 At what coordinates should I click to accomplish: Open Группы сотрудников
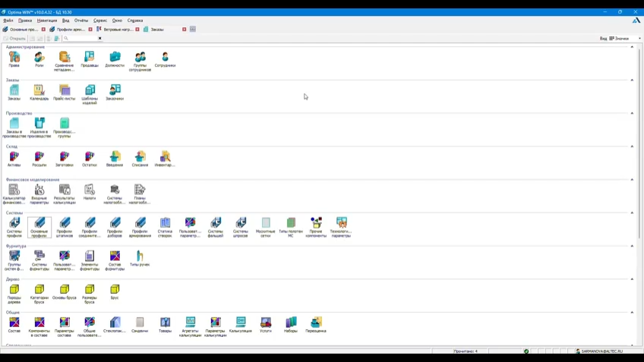[x=140, y=61]
